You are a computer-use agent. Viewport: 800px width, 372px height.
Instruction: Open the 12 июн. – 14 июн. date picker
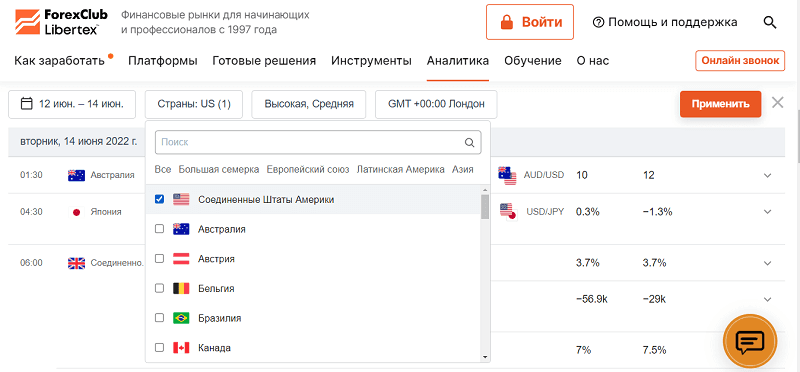pyautogui.click(x=72, y=104)
